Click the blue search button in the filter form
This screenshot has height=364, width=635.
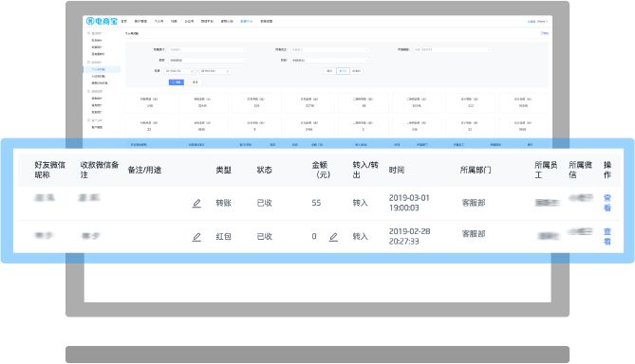coord(177,82)
